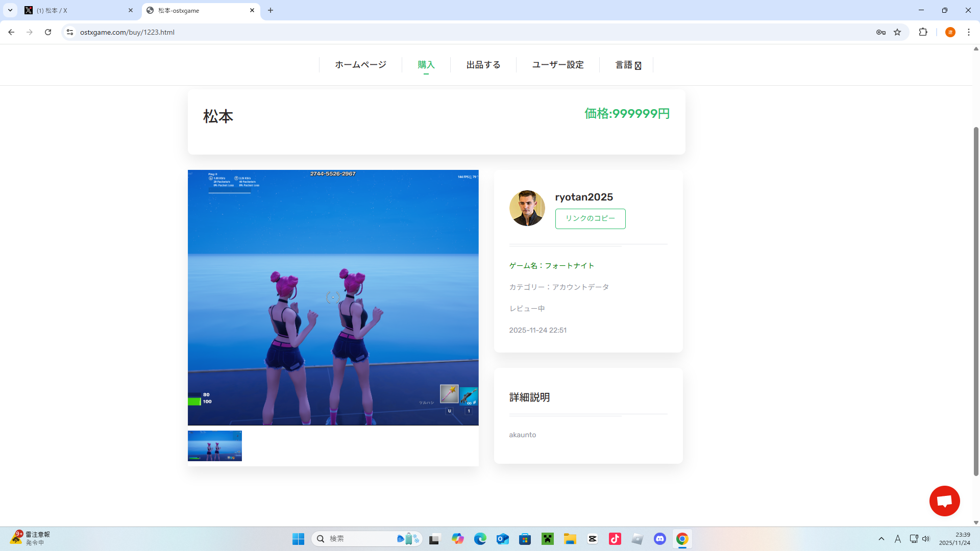Open the Chrome three-dot menu
The height and width of the screenshot is (551, 980).
[x=968, y=32]
